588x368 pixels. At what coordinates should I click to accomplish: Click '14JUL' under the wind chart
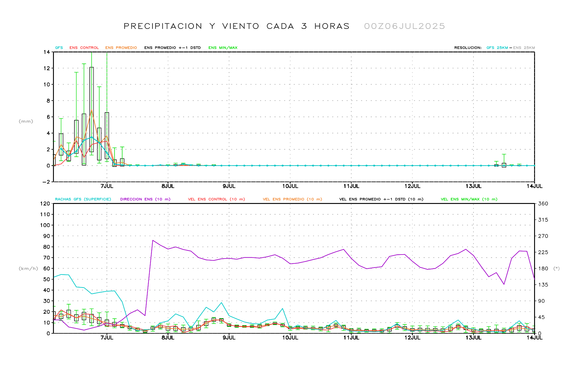(534, 338)
